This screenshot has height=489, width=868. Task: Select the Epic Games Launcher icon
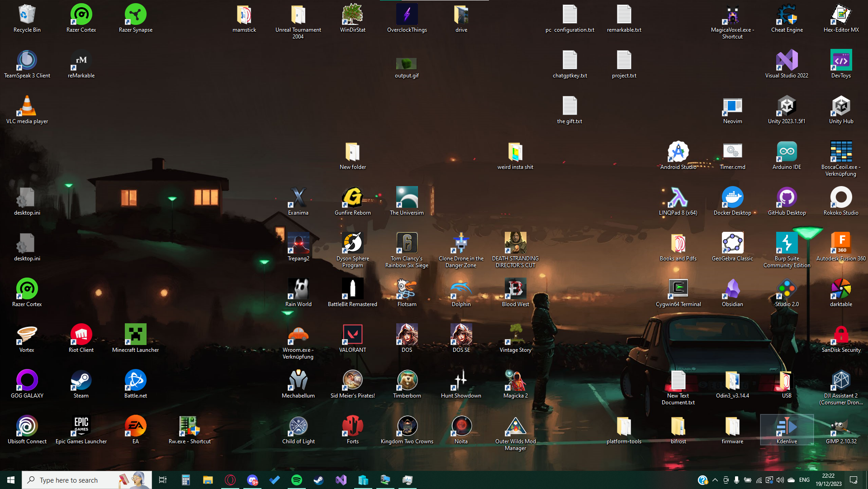tap(81, 430)
